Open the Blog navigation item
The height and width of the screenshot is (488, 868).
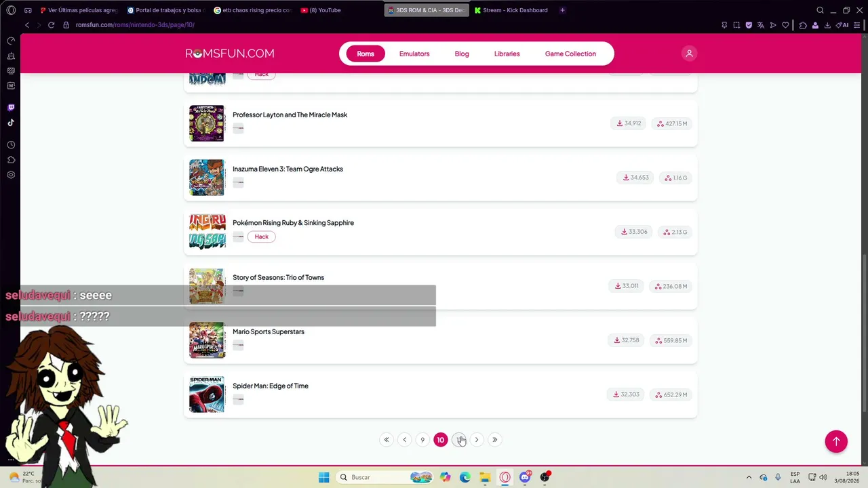pyautogui.click(x=462, y=54)
